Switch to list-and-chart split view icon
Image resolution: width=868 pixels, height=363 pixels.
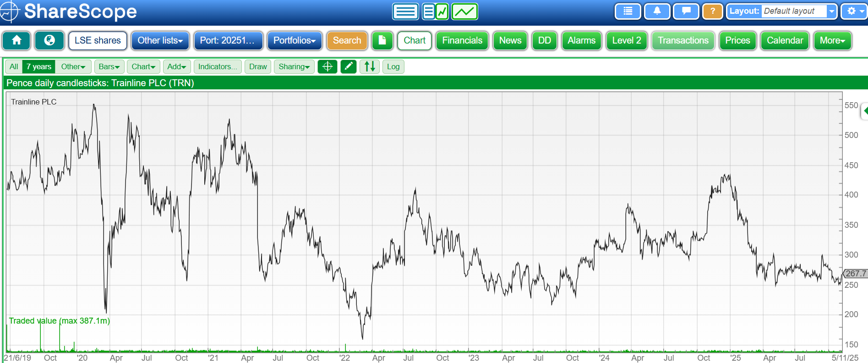coord(435,11)
